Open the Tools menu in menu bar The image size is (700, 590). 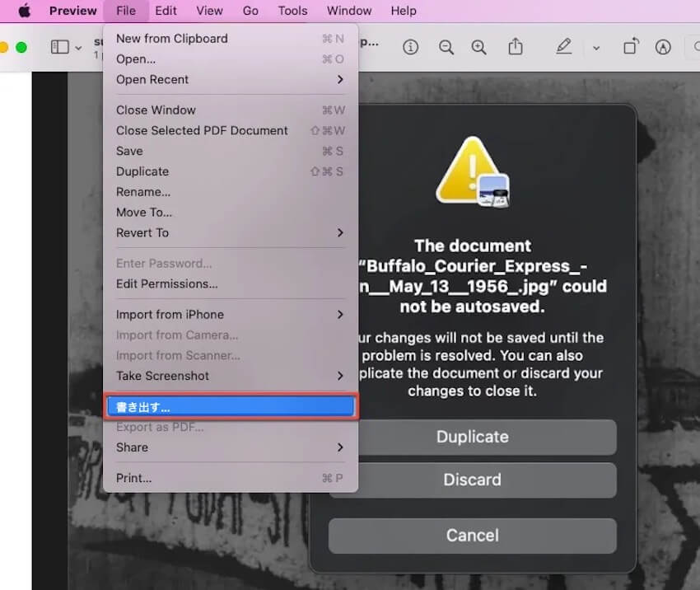292,11
